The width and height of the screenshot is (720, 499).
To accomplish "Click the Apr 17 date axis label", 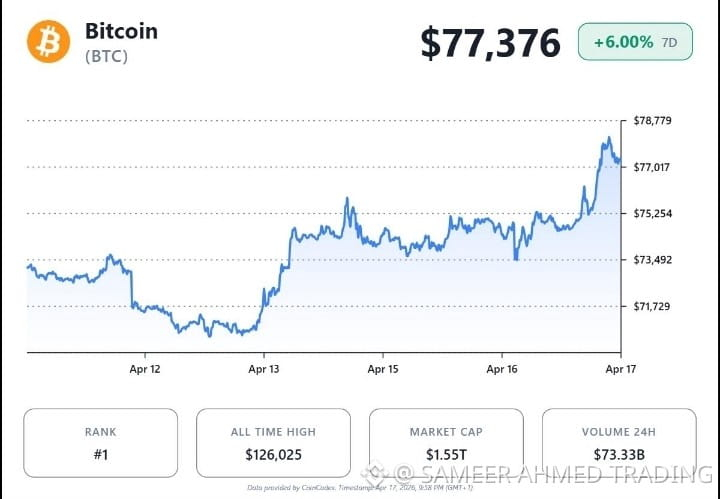I will [621, 369].
